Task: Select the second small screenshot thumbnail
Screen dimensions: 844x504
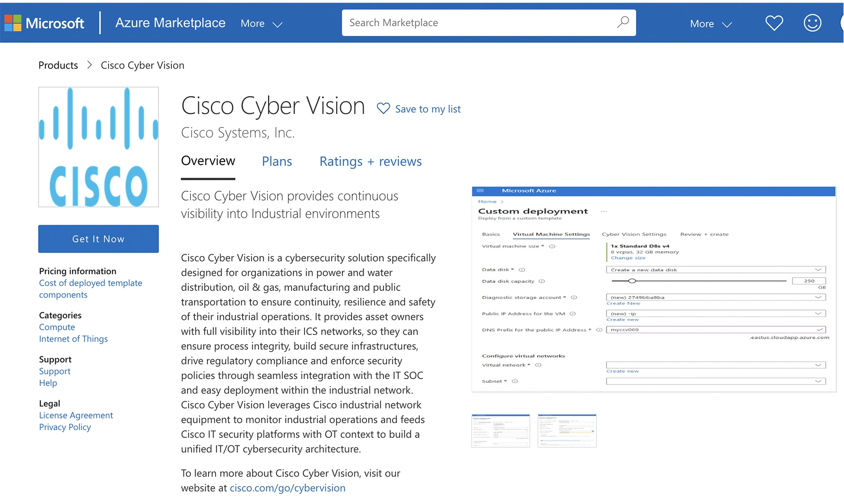Action: pyautogui.click(x=566, y=430)
